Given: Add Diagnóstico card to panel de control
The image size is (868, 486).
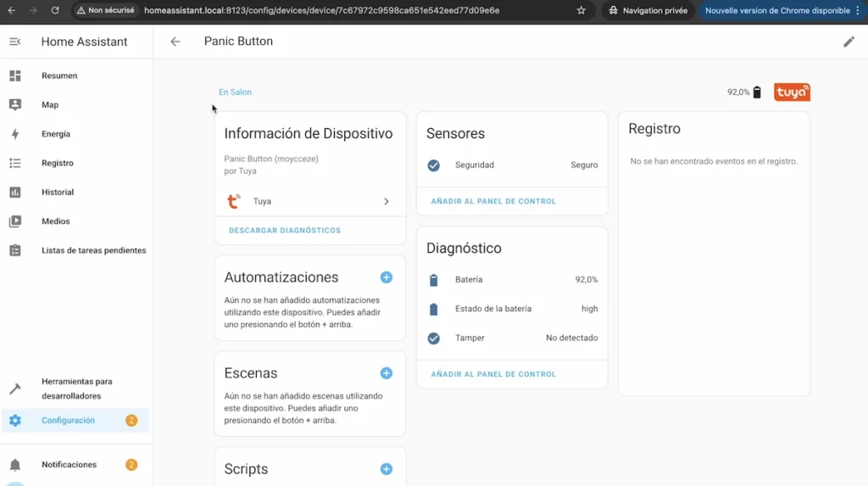Looking at the screenshot, I should pos(493,374).
